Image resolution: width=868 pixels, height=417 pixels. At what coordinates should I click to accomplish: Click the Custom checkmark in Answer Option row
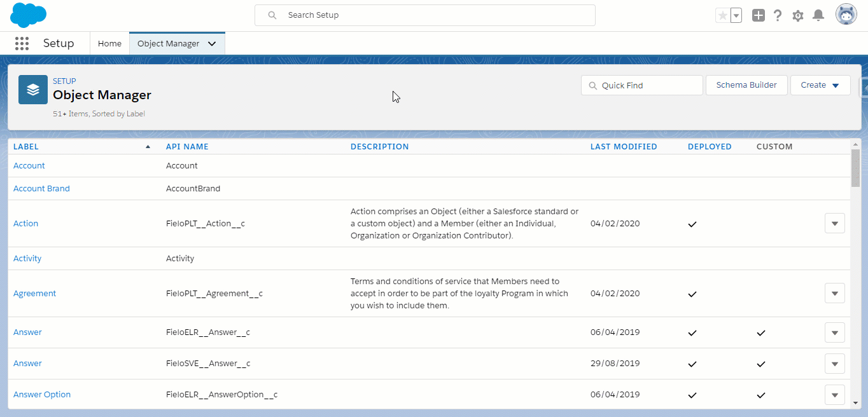pyautogui.click(x=761, y=395)
